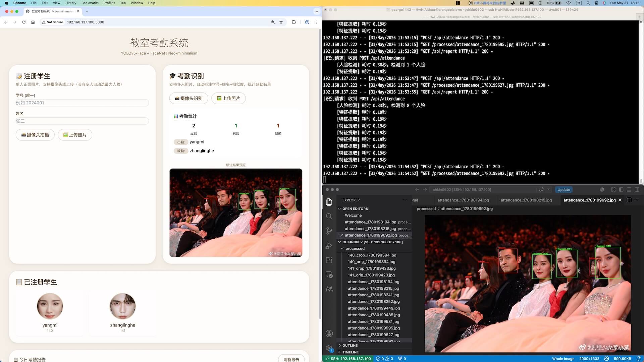The image size is (644, 362).
Task: Click yangmi student avatar
Action: coord(50,306)
